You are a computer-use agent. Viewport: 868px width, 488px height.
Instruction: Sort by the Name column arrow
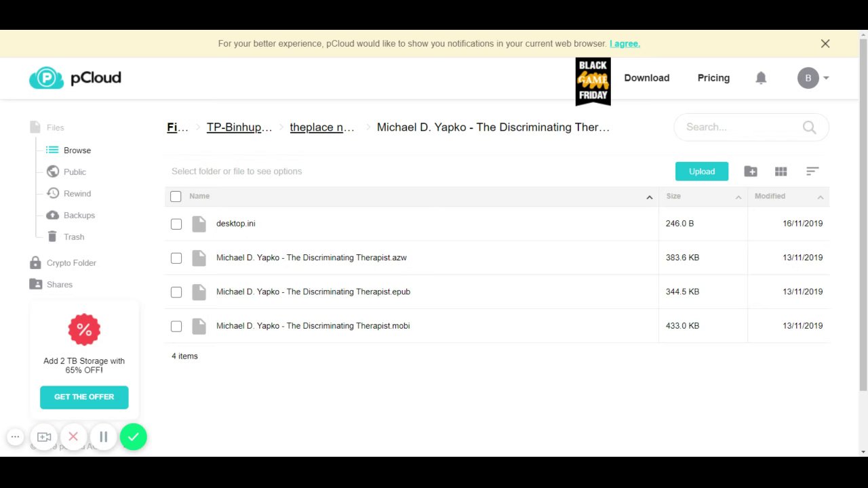pos(649,197)
